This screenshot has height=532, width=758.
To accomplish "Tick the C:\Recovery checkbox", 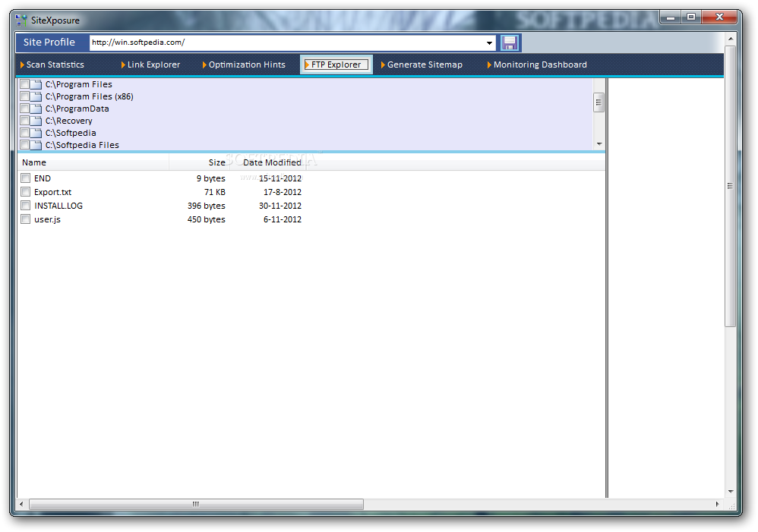I will pyautogui.click(x=24, y=121).
